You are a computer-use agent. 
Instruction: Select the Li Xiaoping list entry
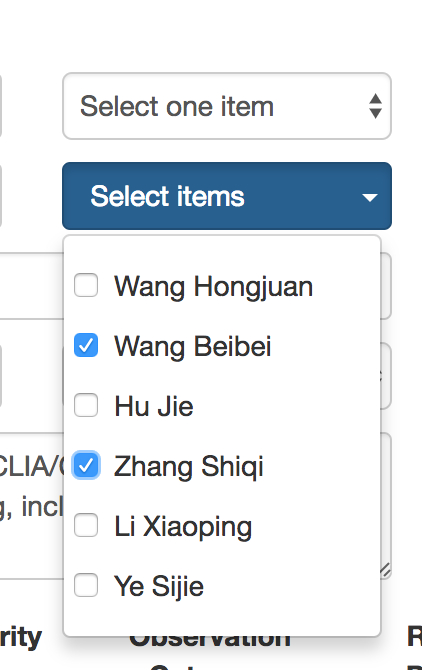point(183,526)
